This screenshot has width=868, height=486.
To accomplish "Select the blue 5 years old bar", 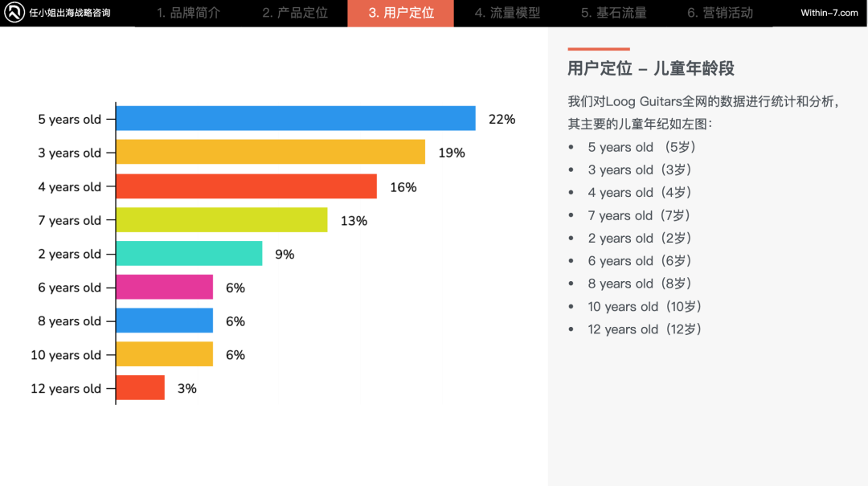I will (296, 118).
